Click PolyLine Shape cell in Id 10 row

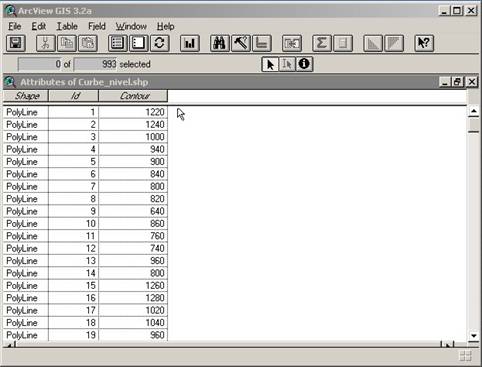point(26,223)
